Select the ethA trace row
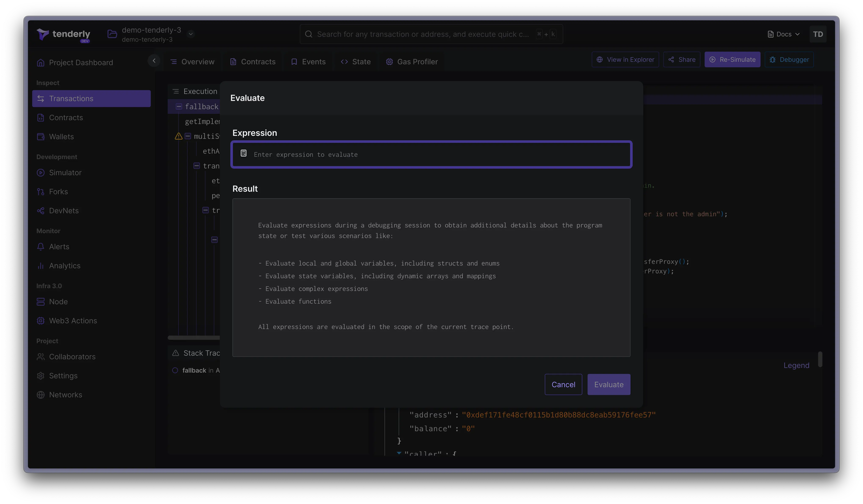This screenshot has height=504, width=863. pos(211,151)
